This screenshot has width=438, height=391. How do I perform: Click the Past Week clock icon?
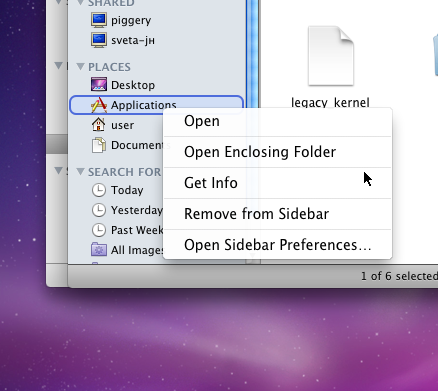tap(99, 230)
